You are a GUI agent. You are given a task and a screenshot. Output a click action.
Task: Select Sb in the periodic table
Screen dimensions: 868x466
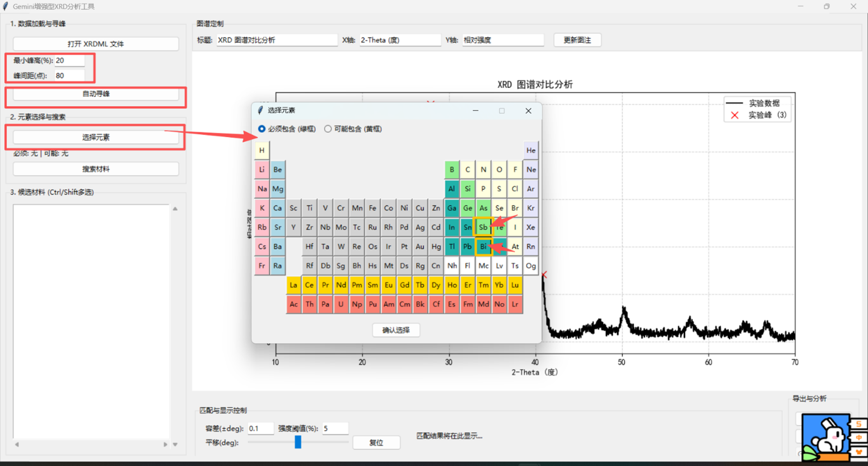[484, 227]
